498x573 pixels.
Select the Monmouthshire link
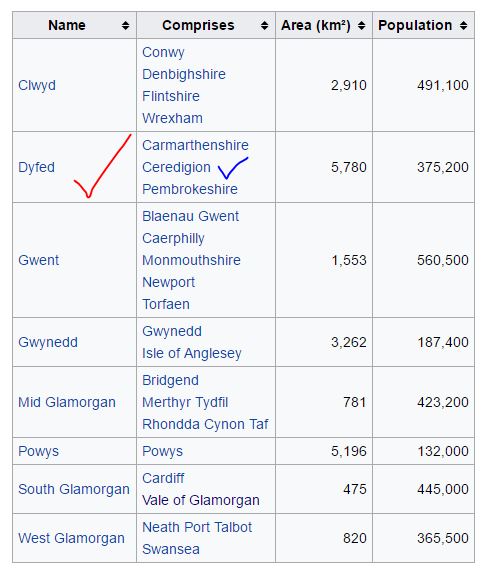point(191,260)
